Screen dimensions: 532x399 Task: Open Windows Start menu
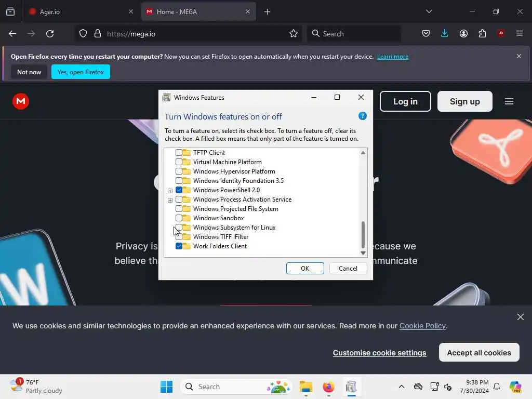coord(166,387)
